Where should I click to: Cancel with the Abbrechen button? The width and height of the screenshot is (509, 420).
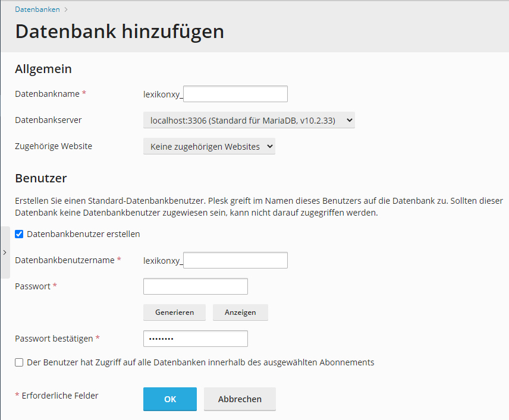pos(240,399)
